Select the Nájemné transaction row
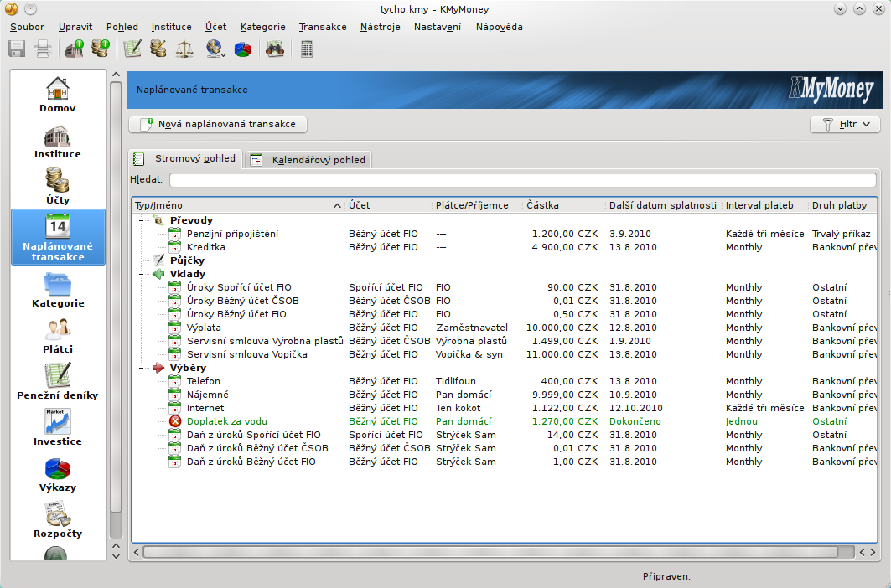This screenshot has height=588, width=891. [x=505, y=395]
